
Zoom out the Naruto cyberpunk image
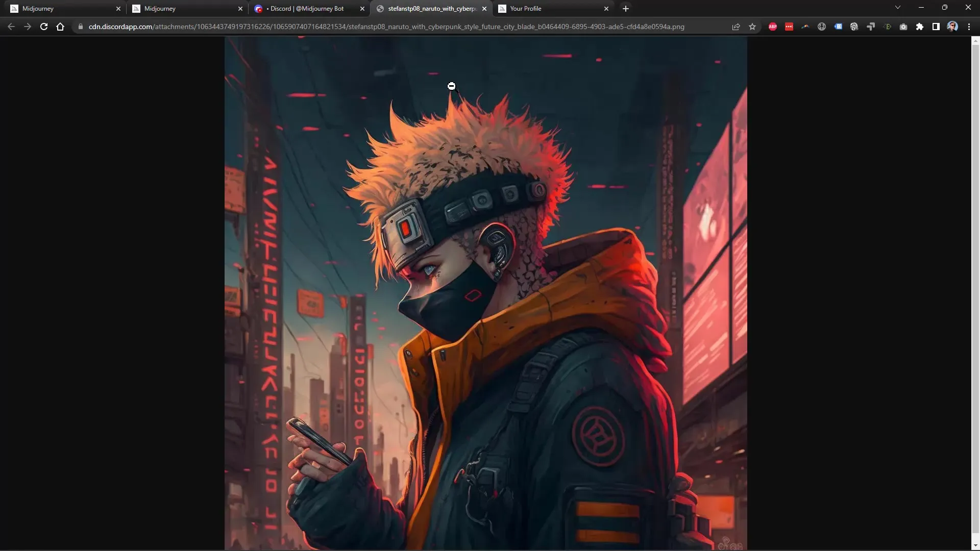[485, 293]
